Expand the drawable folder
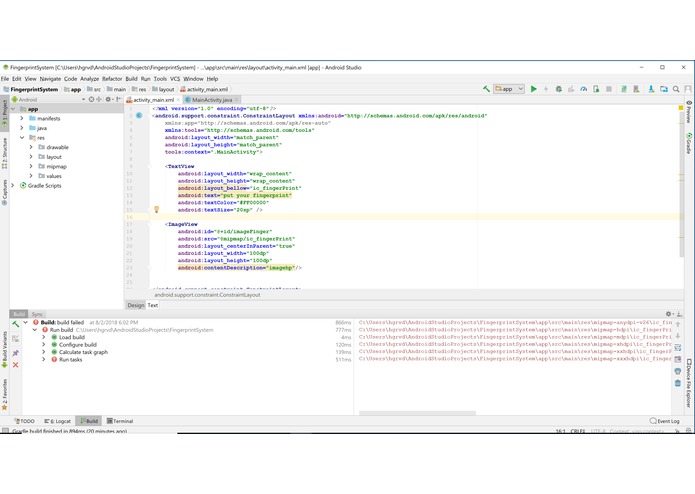Screen dimensions: 695x494 [31, 147]
